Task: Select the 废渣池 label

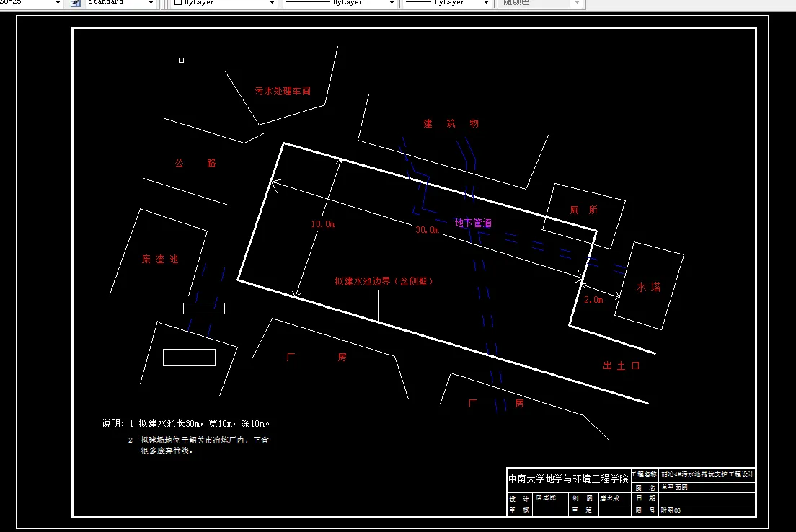Action: (160, 260)
